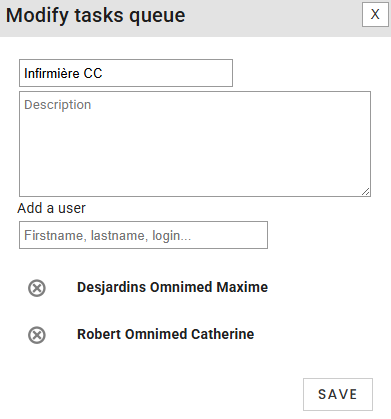Viewport: 391px width, 419px height.
Task: Select the Robert Omnimed Catherine user entry
Action: pos(165,334)
